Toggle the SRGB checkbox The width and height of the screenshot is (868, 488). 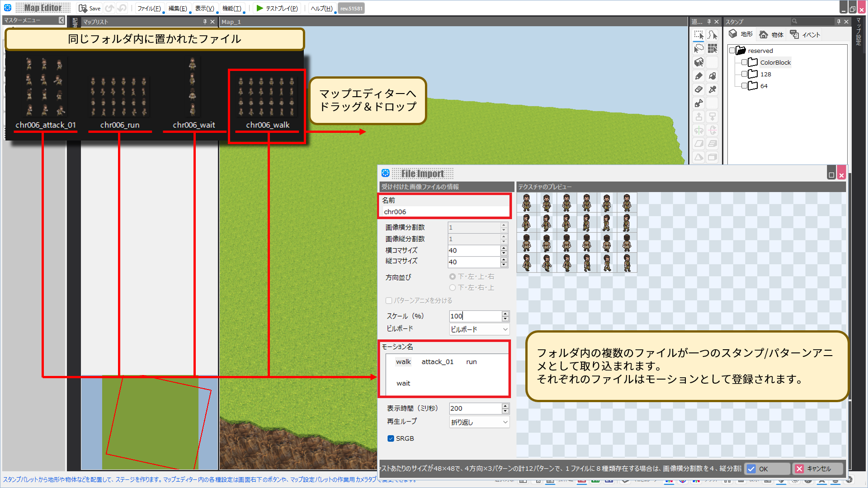click(x=391, y=438)
